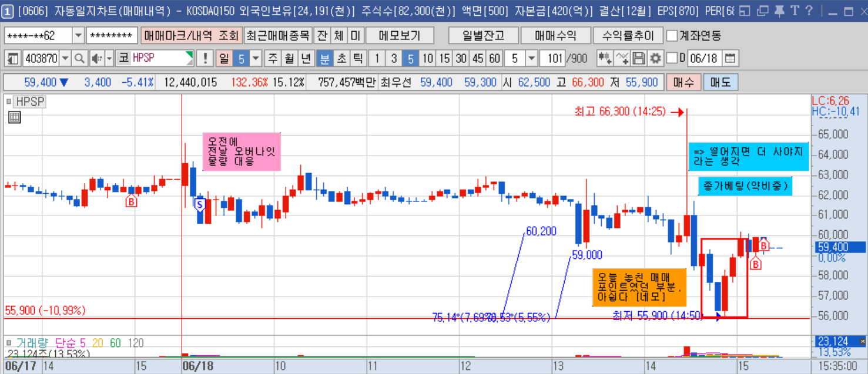Select the 1 minute interval button
The height and width of the screenshot is (374, 868).
pos(378,59)
